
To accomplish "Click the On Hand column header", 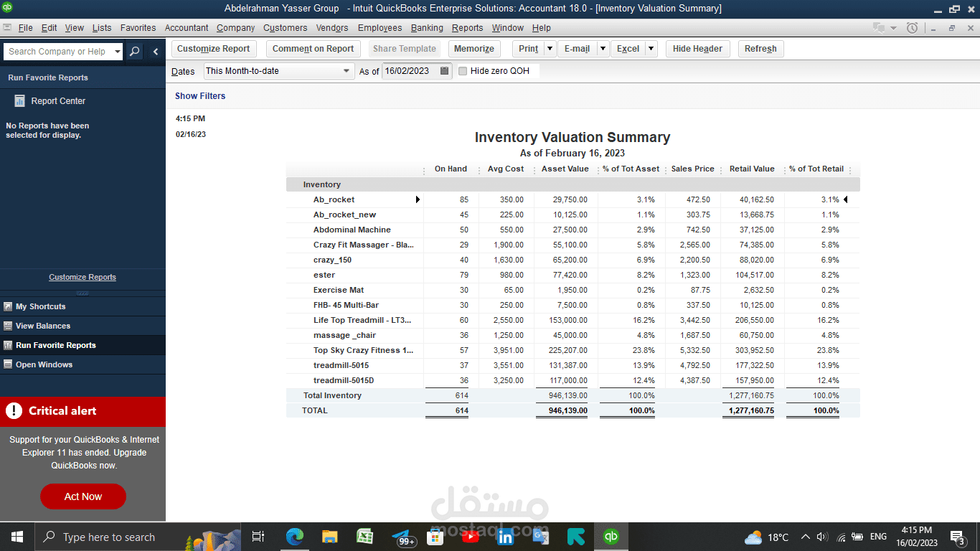I will [x=451, y=169].
